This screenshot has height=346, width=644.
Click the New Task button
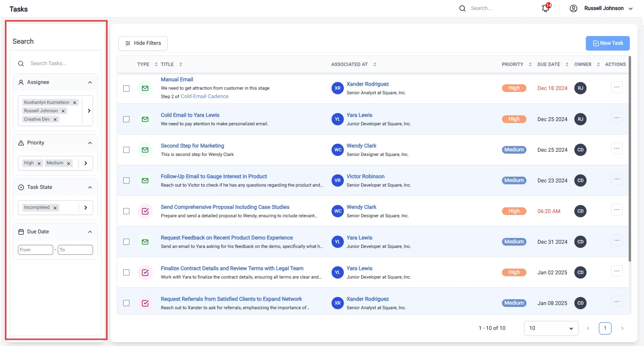click(608, 43)
